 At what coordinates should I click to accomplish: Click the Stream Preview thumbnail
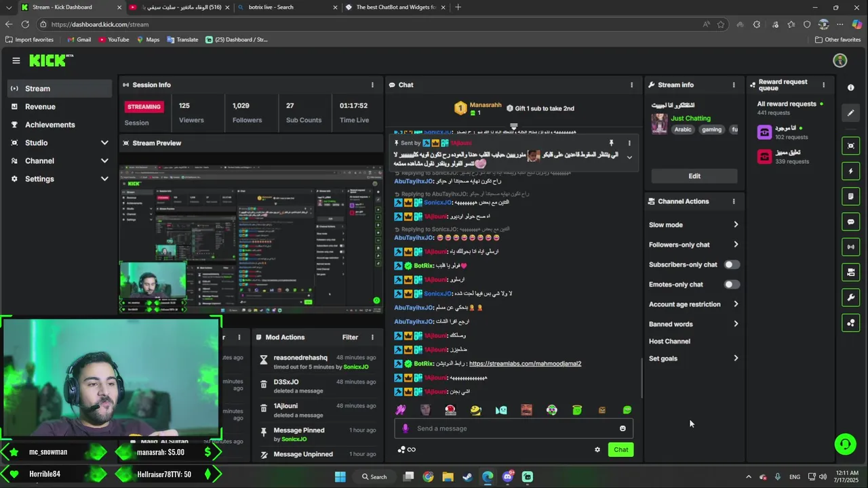click(x=251, y=239)
